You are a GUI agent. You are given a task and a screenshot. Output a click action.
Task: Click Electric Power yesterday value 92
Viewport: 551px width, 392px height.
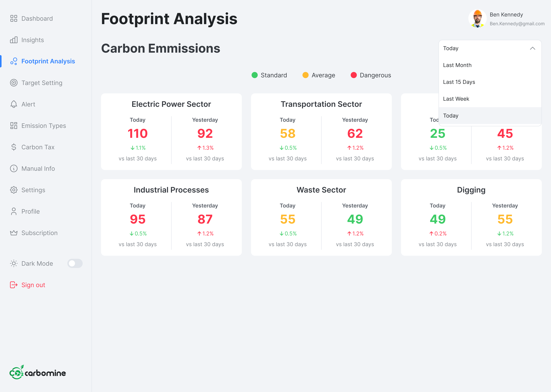pos(205,134)
